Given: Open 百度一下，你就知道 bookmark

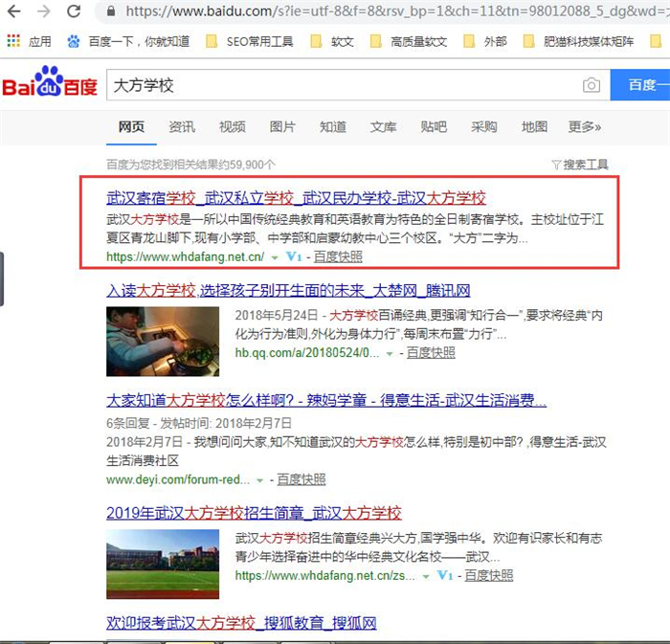Looking at the screenshot, I should pyautogui.click(x=128, y=41).
